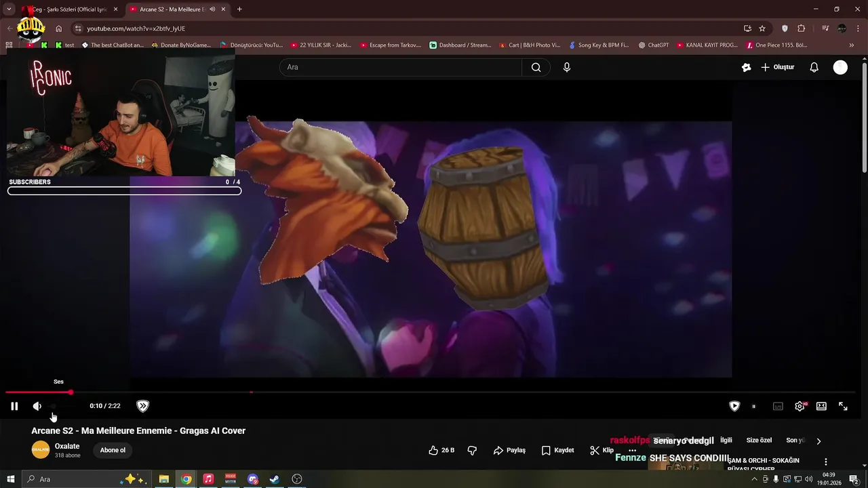Search with the magnifier button
Screen dimensions: 868x488
pyautogui.click(x=536, y=67)
